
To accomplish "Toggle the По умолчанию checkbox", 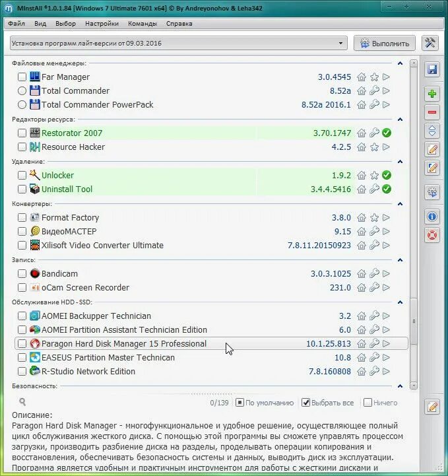I will pyautogui.click(x=240, y=403).
